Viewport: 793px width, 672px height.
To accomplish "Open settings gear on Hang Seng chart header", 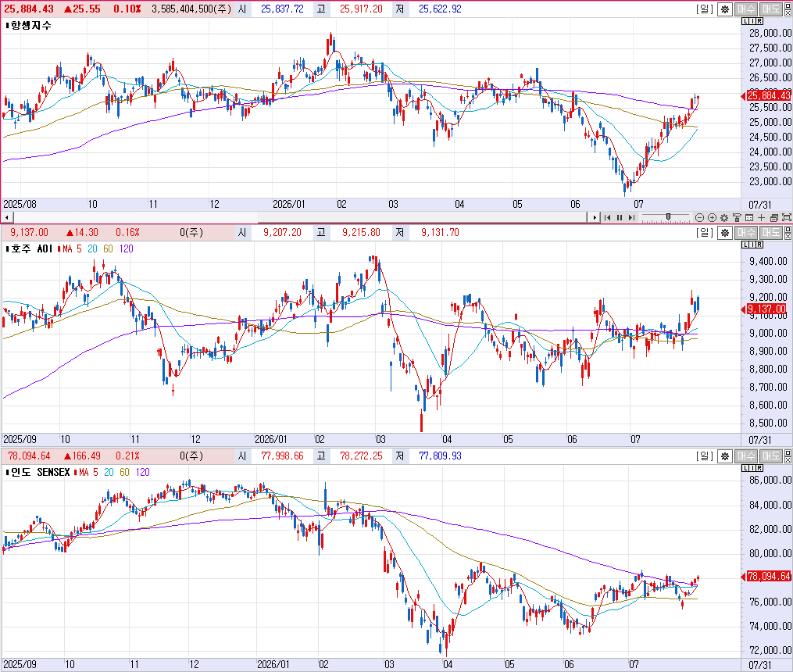I will pyautogui.click(x=725, y=9).
